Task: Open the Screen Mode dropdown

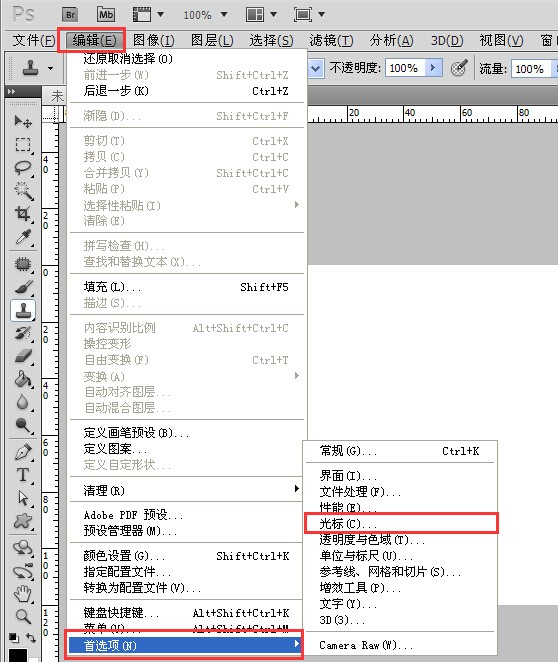Action: tap(309, 15)
